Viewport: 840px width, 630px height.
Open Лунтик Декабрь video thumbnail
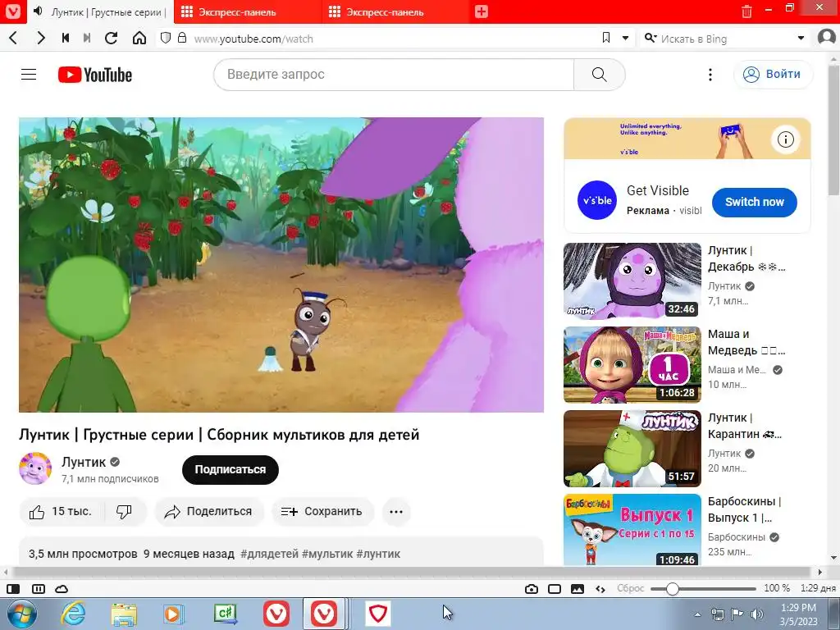(x=632, y=281)
